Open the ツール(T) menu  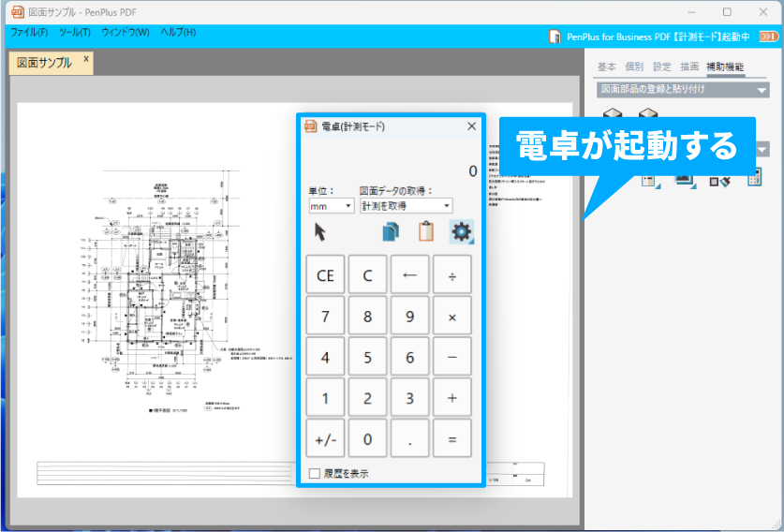75,33
